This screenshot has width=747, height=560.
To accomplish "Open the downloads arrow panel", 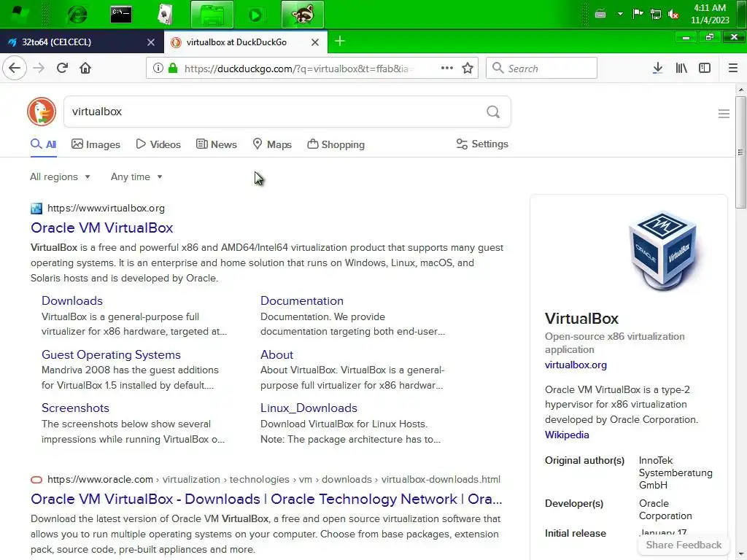I will point(657,68).
